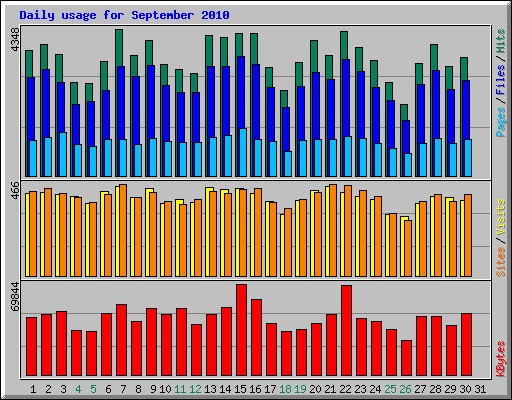Click the cyan 'Pages' legend label

tap(501, 122)
